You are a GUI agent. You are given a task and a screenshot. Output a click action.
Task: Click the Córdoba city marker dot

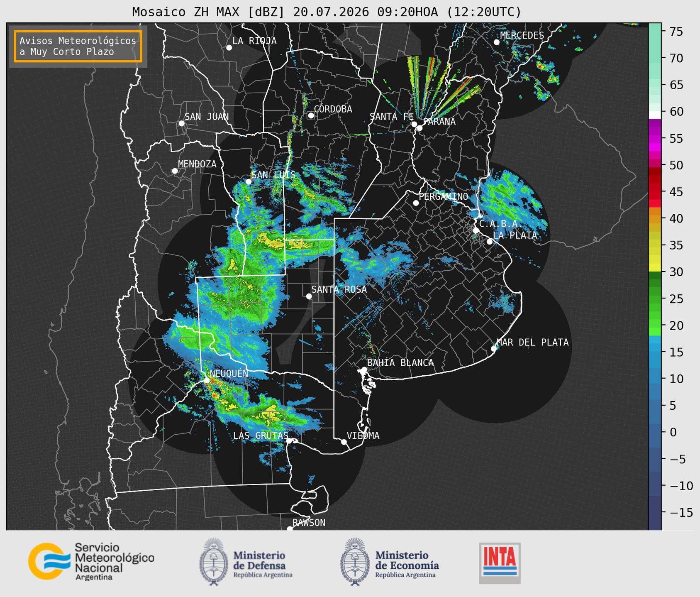point(311,115)
